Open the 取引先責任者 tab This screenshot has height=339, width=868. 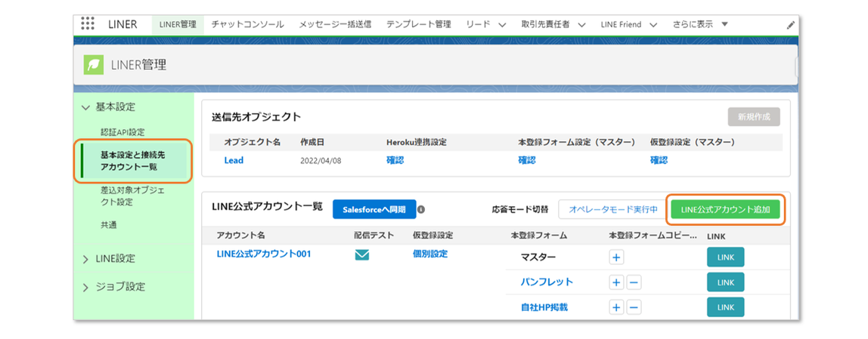[x=545, y=24]
